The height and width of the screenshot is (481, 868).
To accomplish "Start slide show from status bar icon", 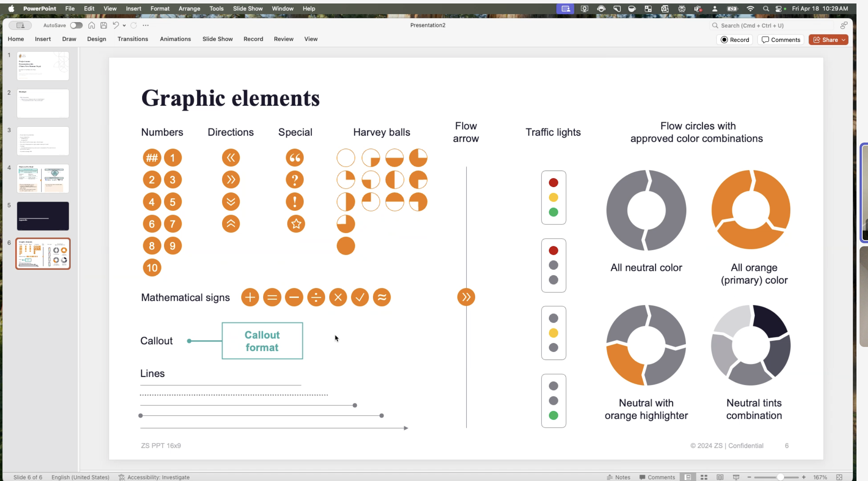I will tap(736, 477).
